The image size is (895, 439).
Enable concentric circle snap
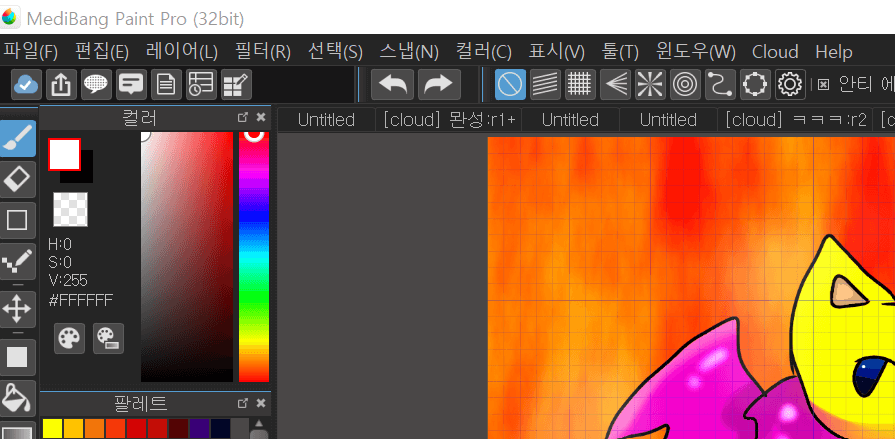(x=685, y=84)
